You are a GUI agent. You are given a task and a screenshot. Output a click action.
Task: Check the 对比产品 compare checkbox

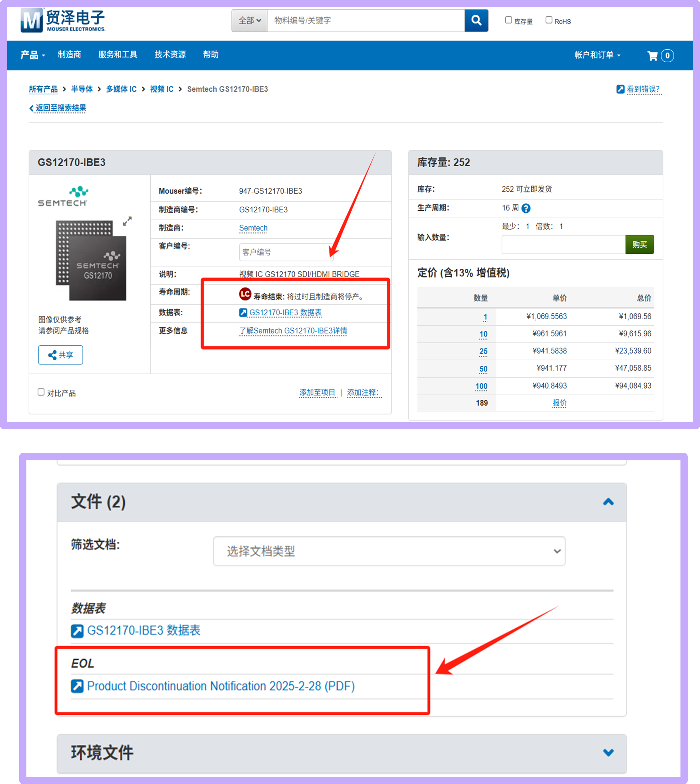[x=41, y=392]
